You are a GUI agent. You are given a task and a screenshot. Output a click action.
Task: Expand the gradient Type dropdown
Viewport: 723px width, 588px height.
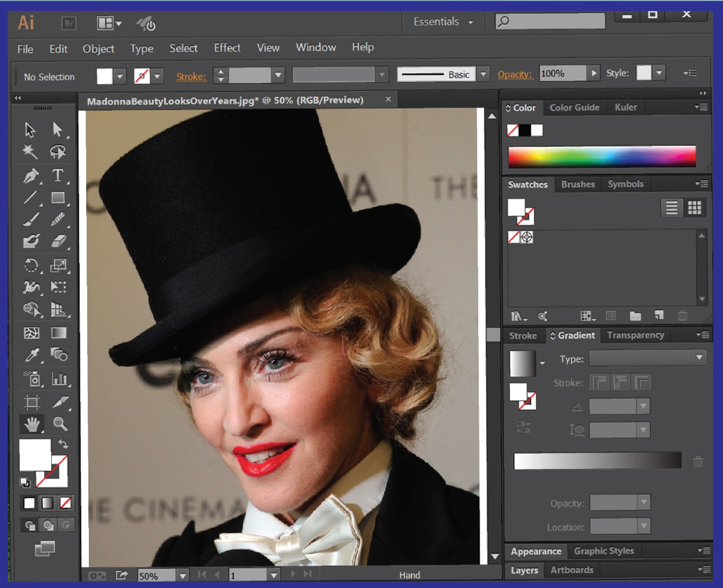pos(699,358)
